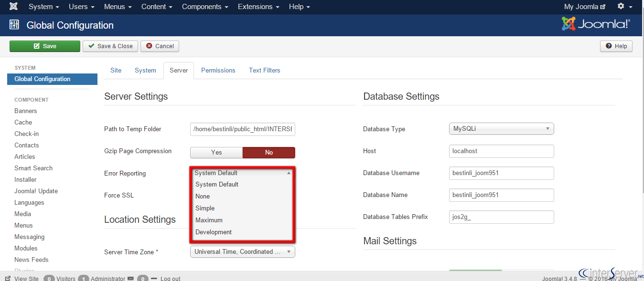Click the Host input field

502,151
